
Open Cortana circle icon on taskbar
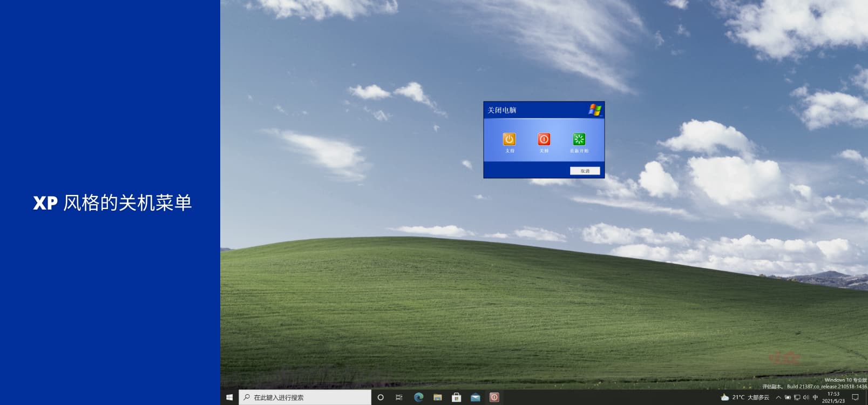click(x=381, y=397)
